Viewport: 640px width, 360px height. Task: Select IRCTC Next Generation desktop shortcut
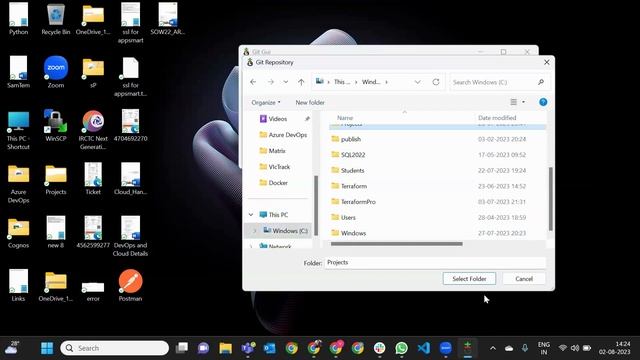pos(93,130)
